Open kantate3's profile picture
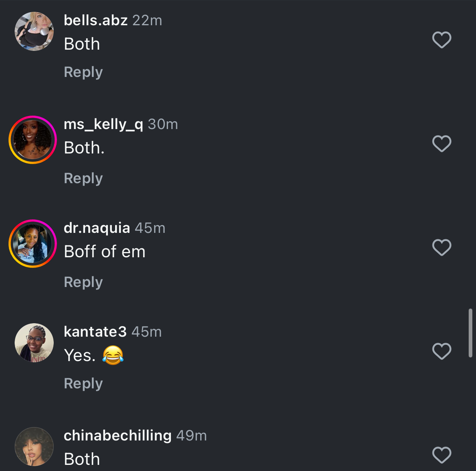Viewport: 476px width, 471px height. (34, 343)
